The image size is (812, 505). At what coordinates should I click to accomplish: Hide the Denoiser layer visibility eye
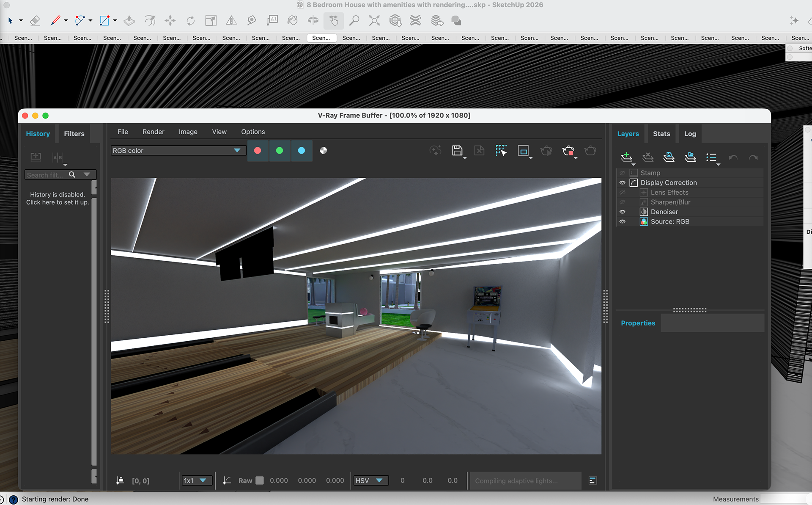[623, 212]
